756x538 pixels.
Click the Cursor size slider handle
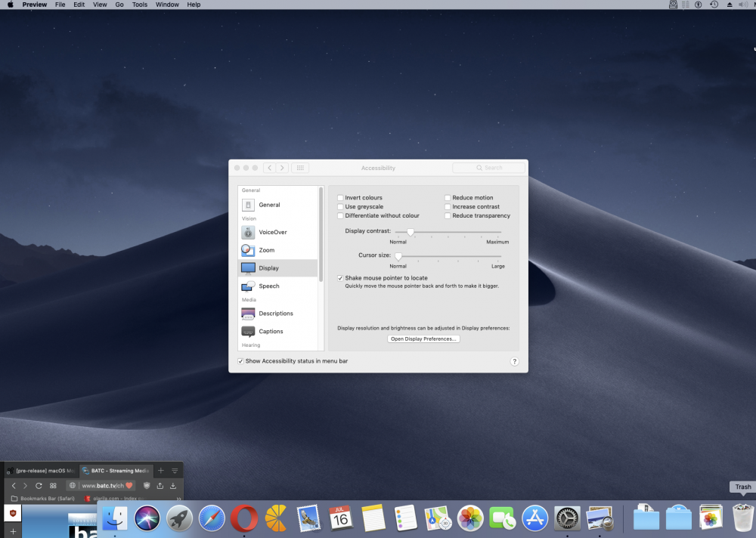(x=398, y=256)
